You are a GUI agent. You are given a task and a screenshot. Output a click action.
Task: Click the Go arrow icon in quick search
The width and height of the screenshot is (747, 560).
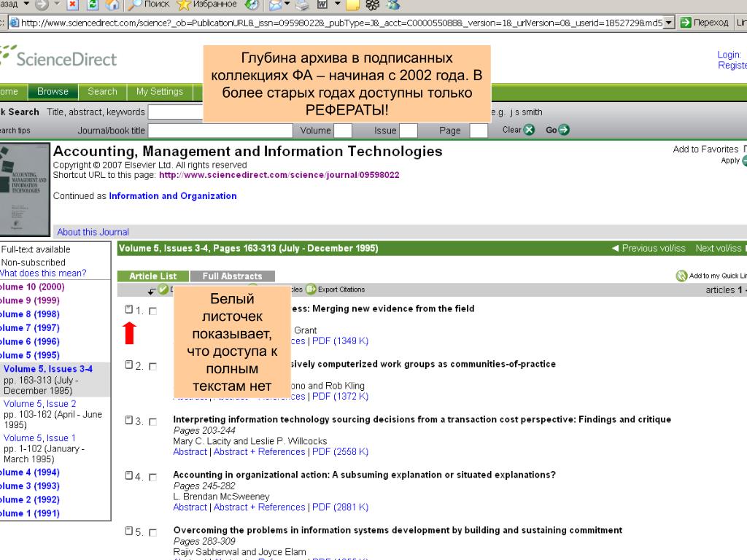pyautogui.click(x=564, y=130)
